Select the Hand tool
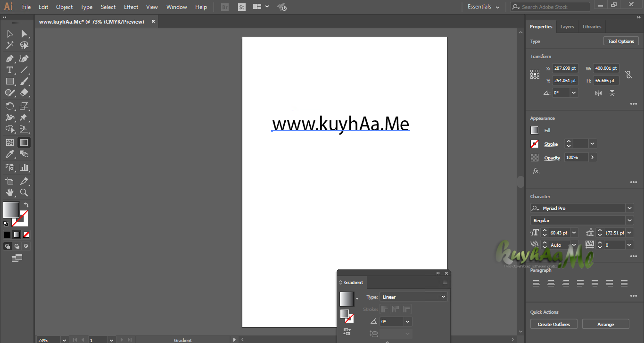 10,192
